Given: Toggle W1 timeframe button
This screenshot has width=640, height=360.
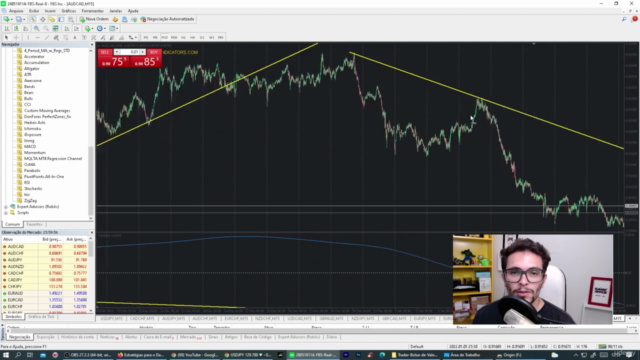Looking at the screenshot, I should [x=211, y=37].
